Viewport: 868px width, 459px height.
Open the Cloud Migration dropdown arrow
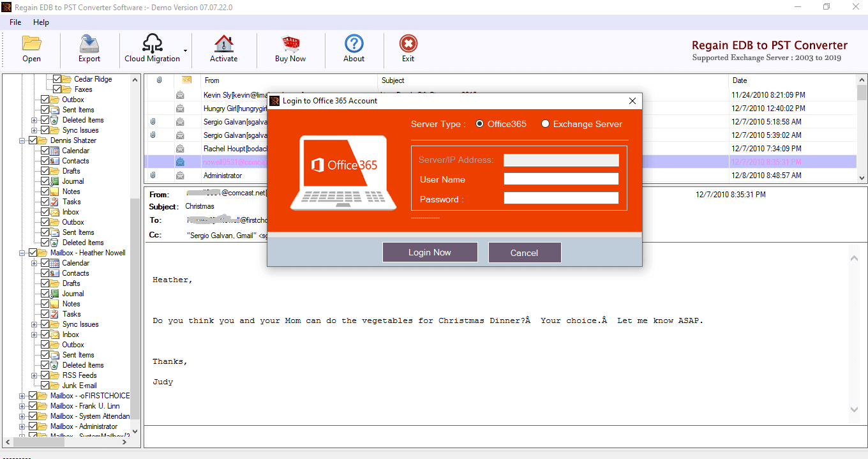click(186, 50)
